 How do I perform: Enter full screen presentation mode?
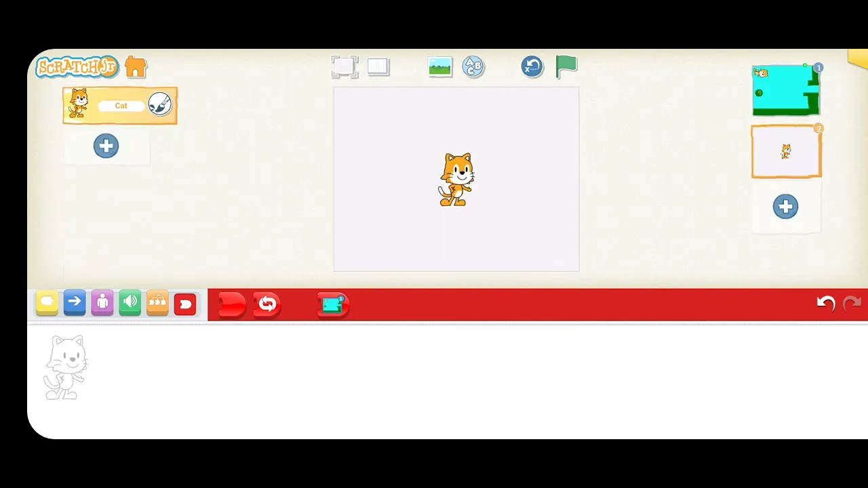pyautogui.click(x=344, y=66)
